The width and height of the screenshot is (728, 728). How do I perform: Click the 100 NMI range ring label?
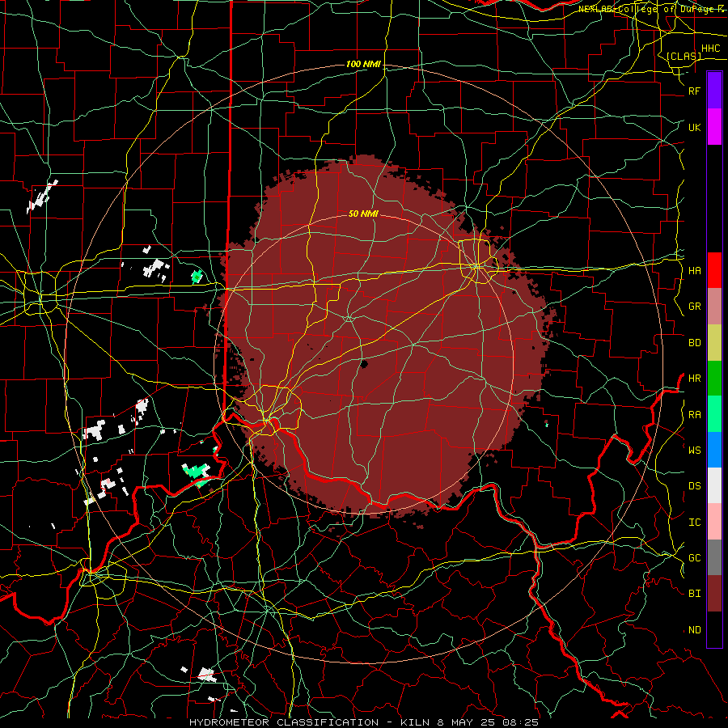pos(363,64)
